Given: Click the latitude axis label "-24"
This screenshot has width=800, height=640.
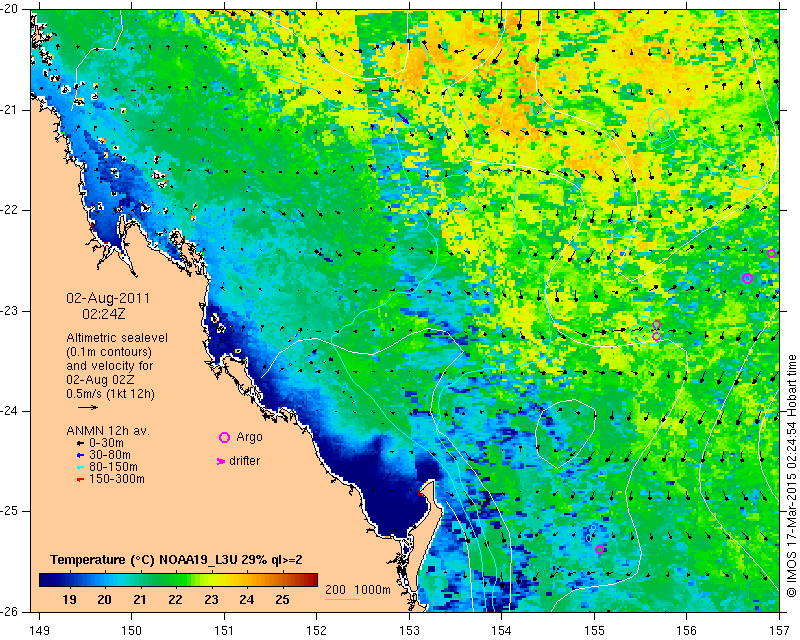Looking at the screenshot, I should (x=10, y=411).
